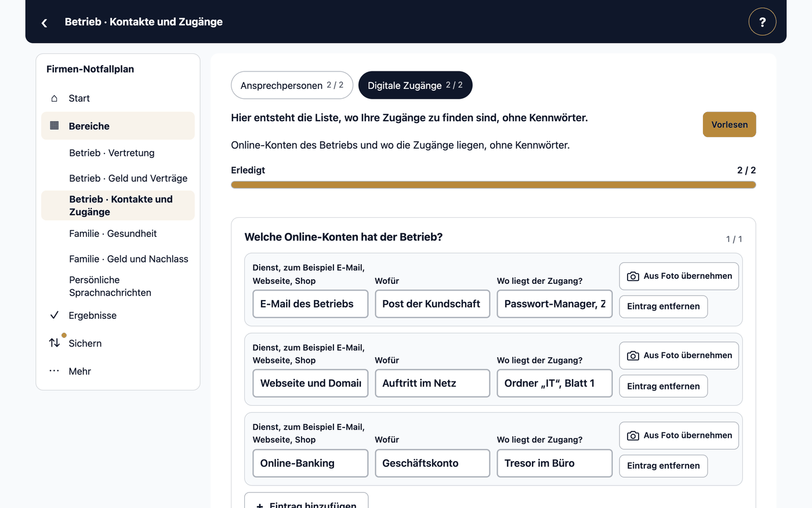The width and height of the screenshot is (812, 508).
Task: Click camera icon in Online-Banking entry row
Action: point(633,435)
